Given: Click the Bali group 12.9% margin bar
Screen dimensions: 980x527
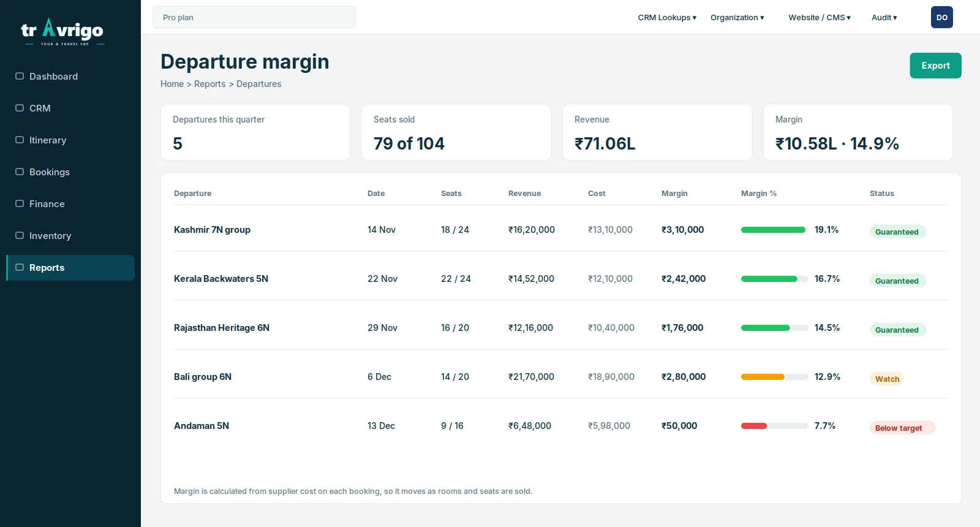Looking at the screenshot, I should point(774,377).
